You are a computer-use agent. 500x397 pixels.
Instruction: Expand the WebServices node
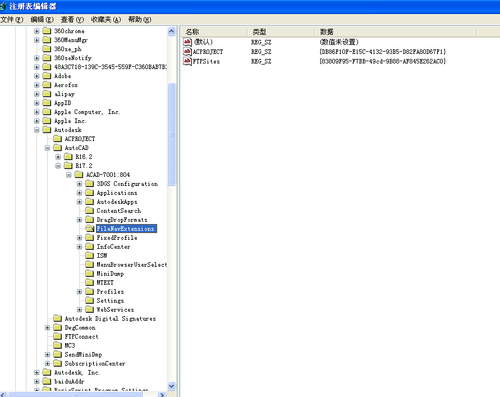point(79,310)
